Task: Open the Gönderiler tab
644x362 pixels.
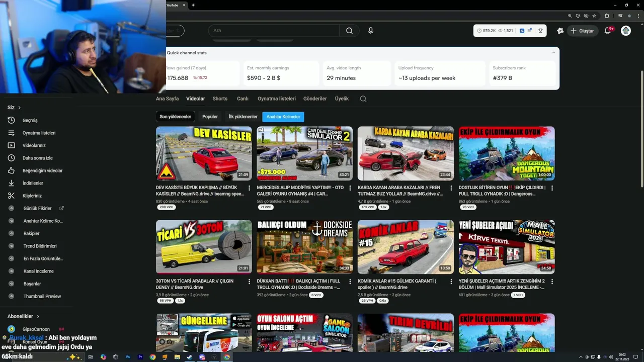Action: pos(315,99)
